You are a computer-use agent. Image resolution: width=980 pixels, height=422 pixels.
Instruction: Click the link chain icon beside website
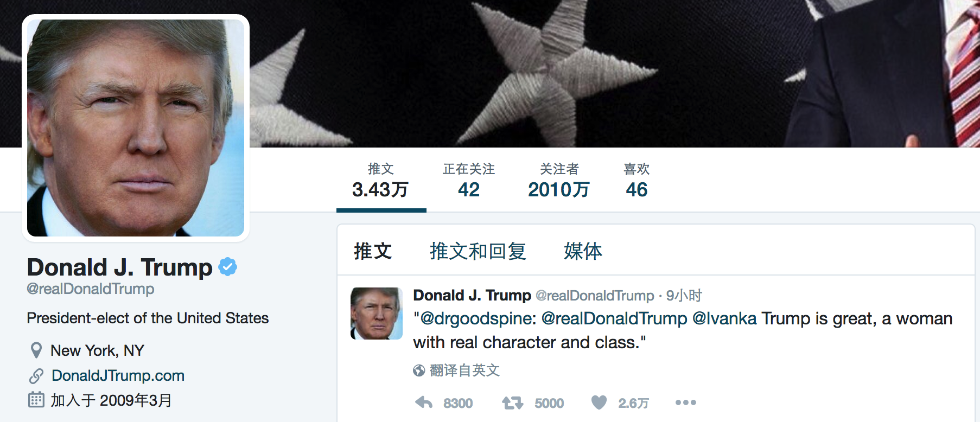(36, 375)
